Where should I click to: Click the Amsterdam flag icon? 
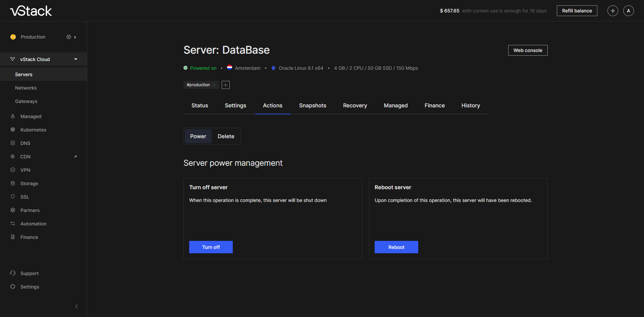[230, 67]
